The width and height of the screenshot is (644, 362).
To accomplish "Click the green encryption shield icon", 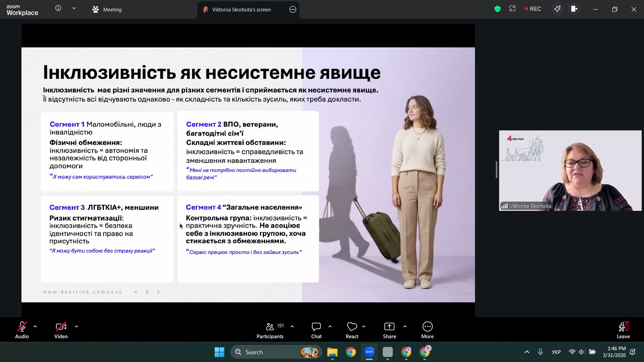I will [x=497, y=9].
